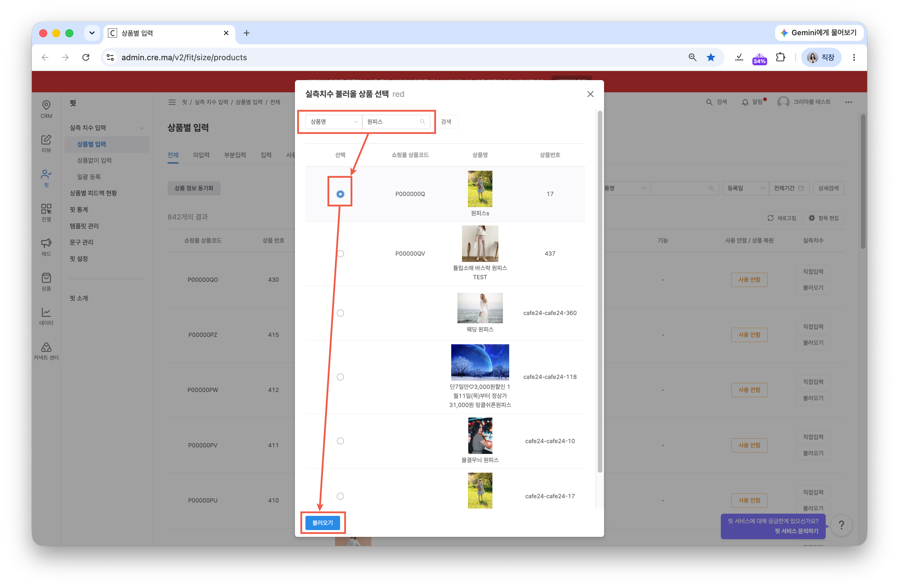The image size is (899, 588).
Task: Click the 검색 button in the modal
Action: tap(446, 122)
